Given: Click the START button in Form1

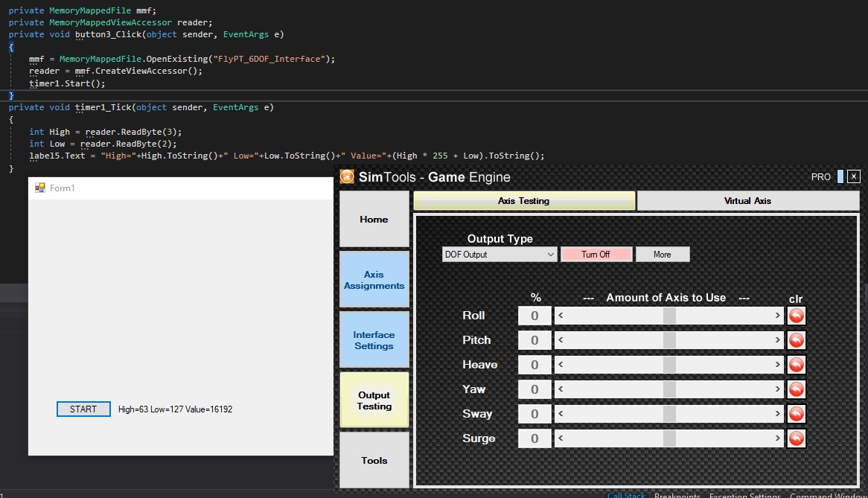Looking at the screenshot, I should (83, 409).
